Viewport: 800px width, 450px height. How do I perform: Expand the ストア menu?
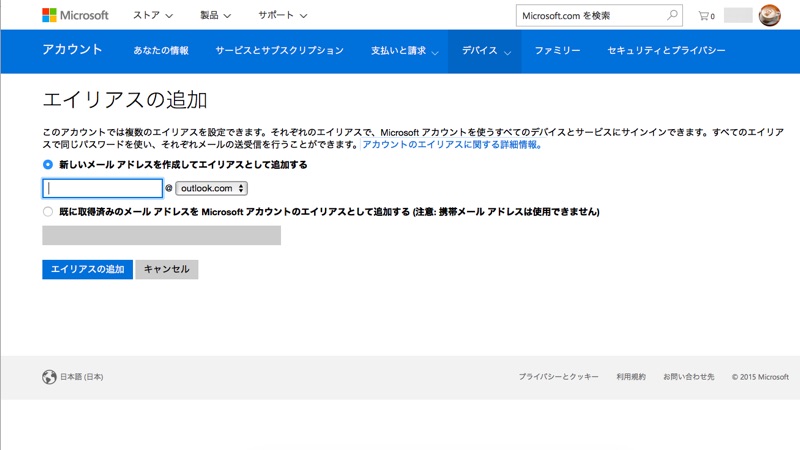(153, 15)
